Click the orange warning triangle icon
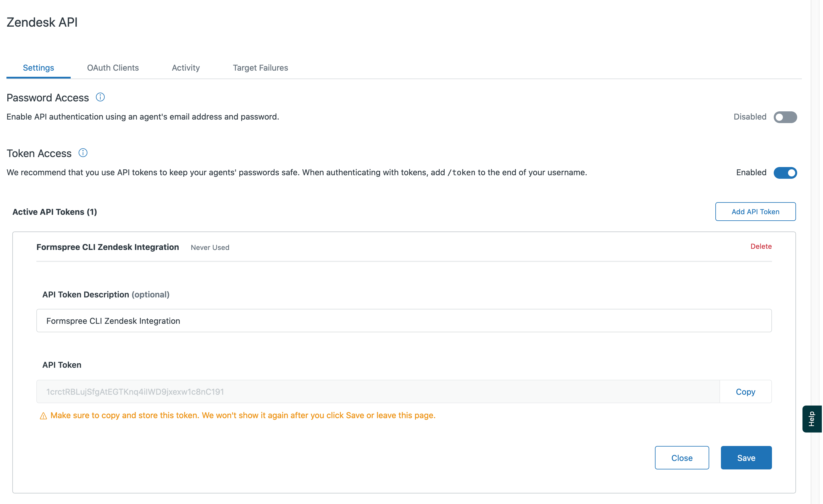823x504 pixels. [43, 416]
